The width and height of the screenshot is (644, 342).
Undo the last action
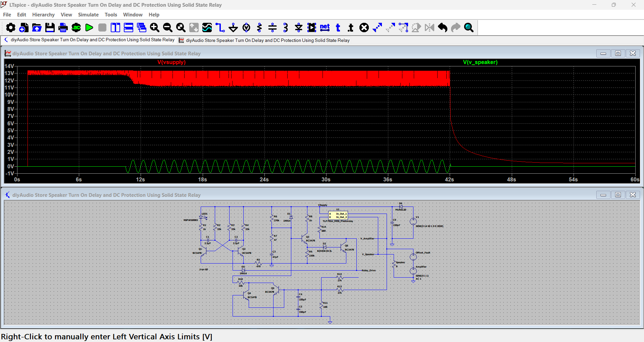pos(443,27)
